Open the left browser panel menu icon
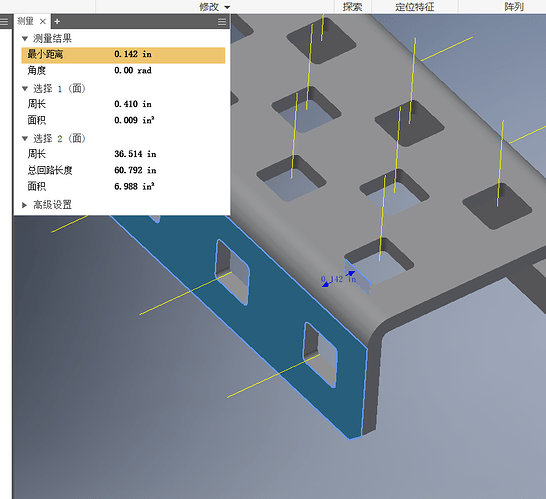Image resolution: width=546 pixels, height=499 pixels. [4, 22]
